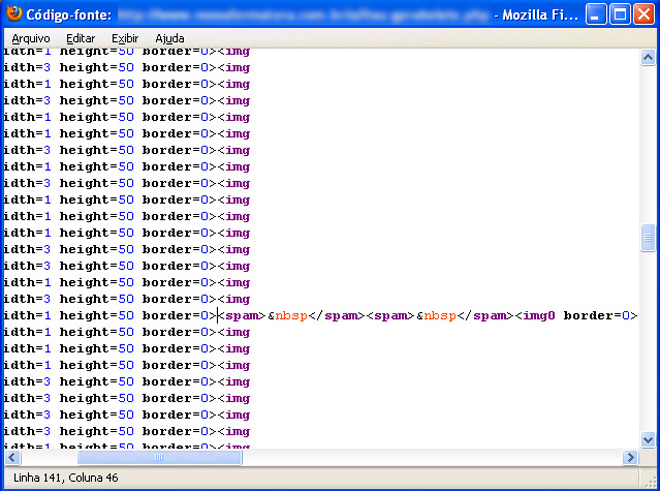Open the Editar menu

80,37
